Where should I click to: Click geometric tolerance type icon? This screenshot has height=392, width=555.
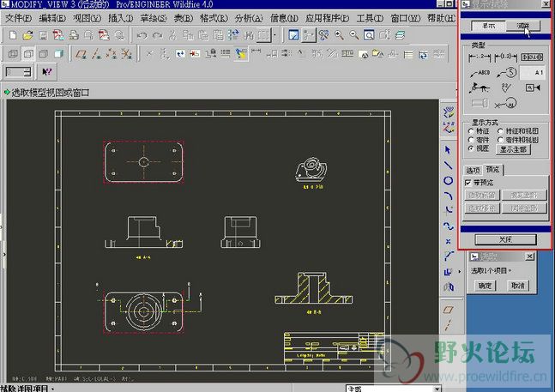coord(532,57)
